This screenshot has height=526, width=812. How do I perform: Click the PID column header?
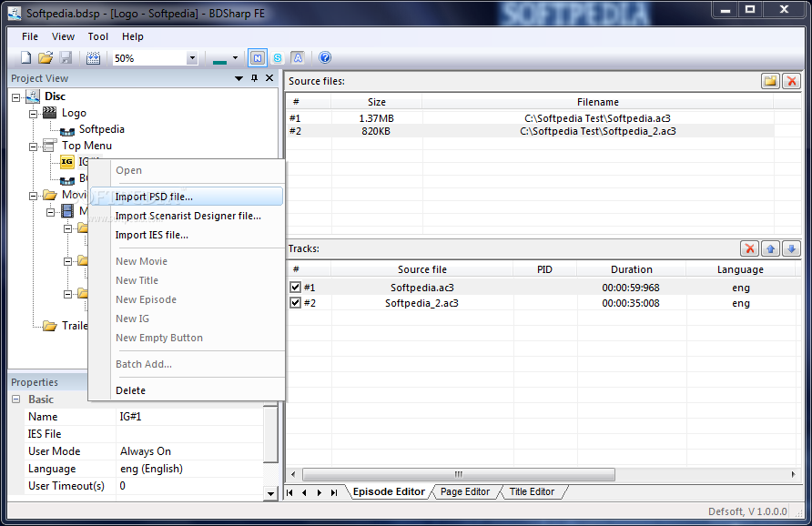tap(544, 269)
